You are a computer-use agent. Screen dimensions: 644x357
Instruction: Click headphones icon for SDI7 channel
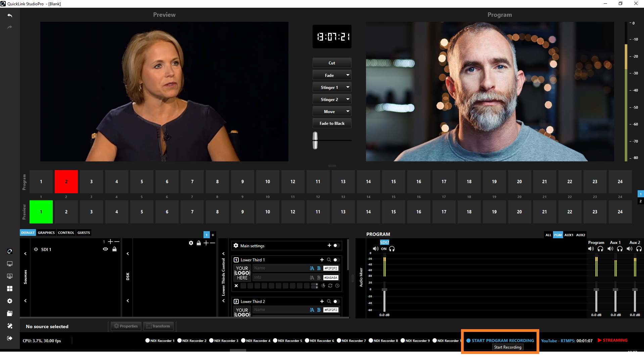(x=392, y=249)
